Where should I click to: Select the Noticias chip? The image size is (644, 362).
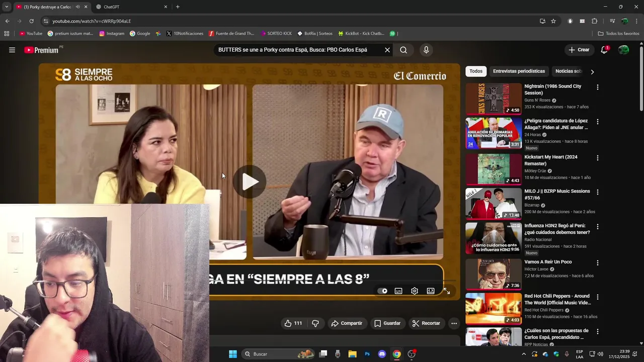pos(569,71)
